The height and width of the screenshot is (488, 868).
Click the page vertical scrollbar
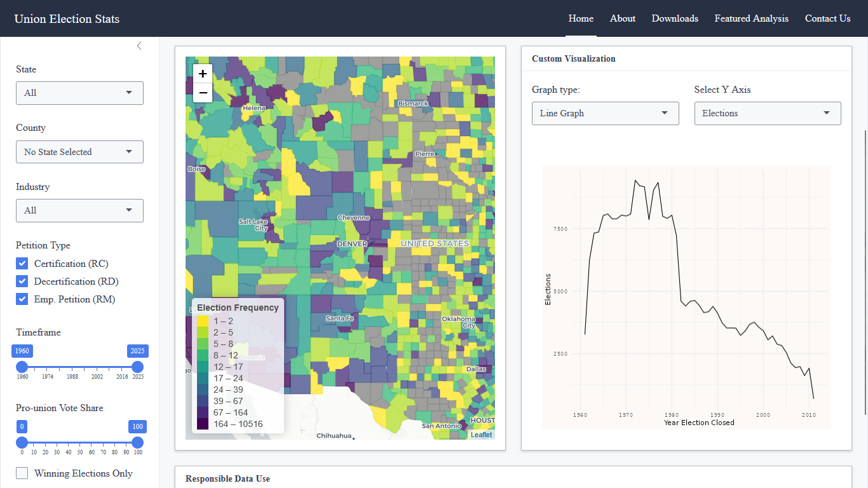coord(865,273)
